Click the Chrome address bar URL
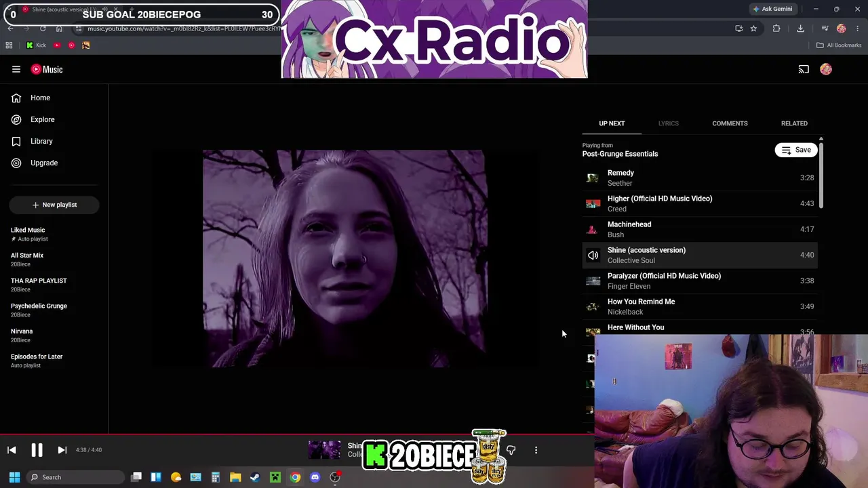 (x=183, y=28)
